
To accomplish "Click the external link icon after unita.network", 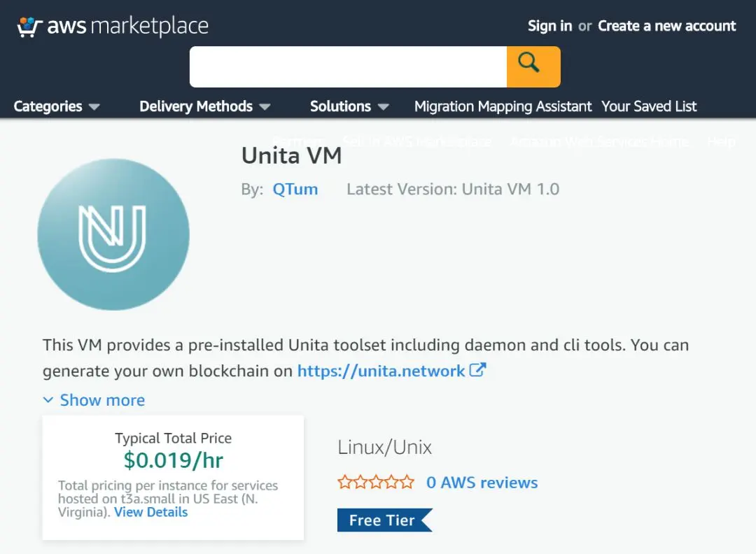I will 477,370.
